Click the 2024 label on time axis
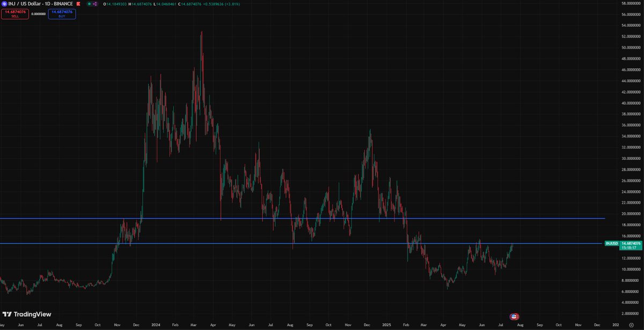This screenshot has height=330, width=644. point(156,325)
